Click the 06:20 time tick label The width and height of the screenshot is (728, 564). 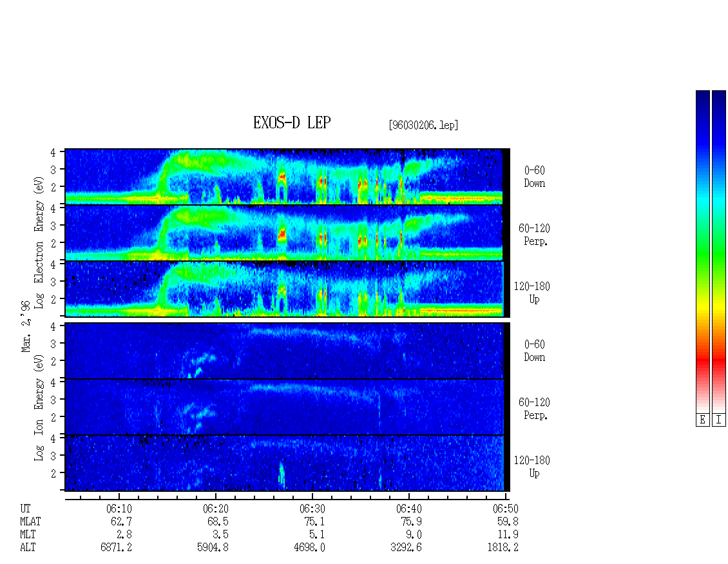coord(216,509)
